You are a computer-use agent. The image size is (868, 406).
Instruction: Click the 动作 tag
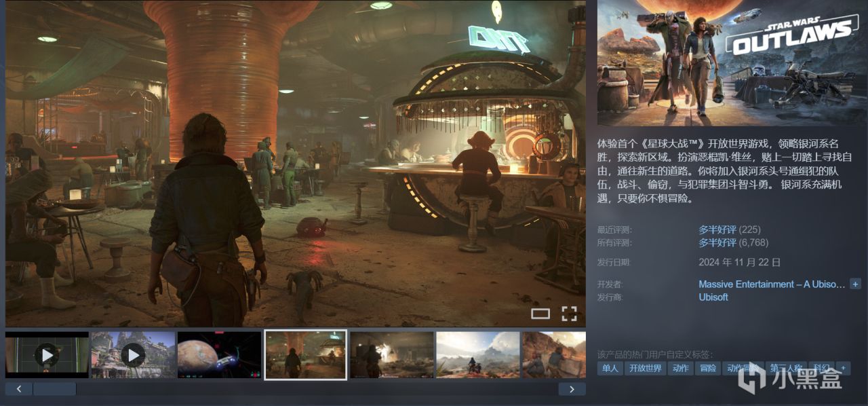[x=679, y=368]
